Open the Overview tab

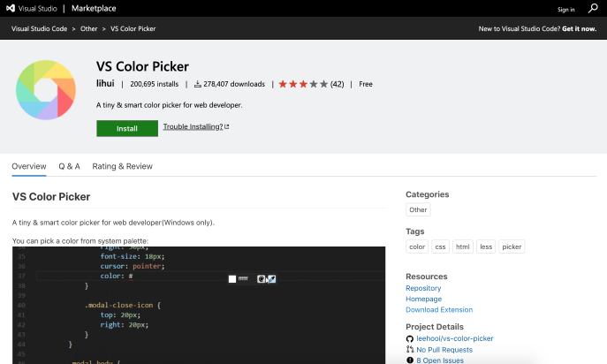point(29,166)
